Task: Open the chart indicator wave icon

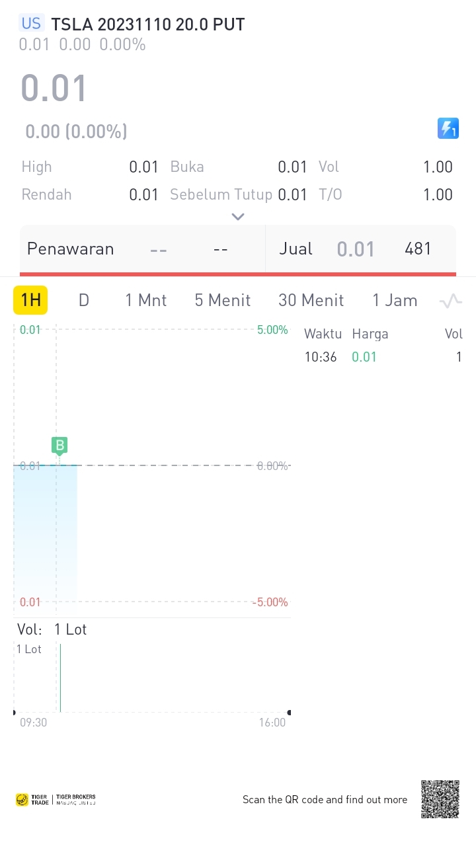Action: pos(451,301)
